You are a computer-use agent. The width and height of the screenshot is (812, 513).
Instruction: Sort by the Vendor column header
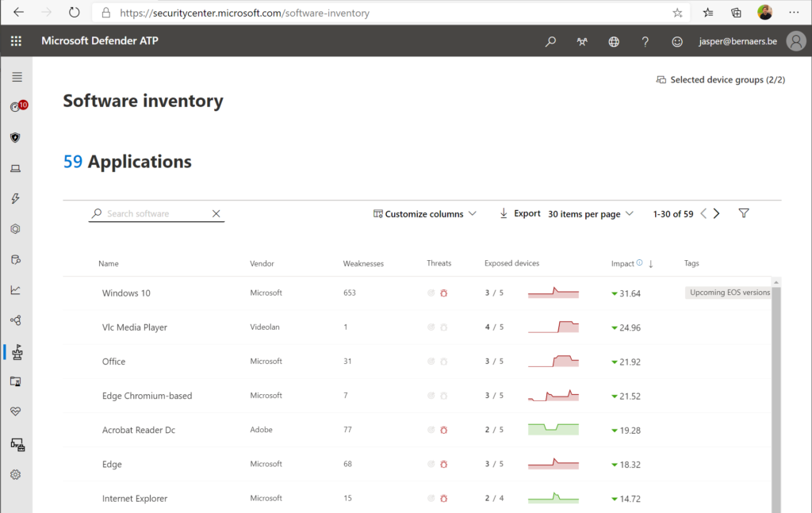click(262, 263)
